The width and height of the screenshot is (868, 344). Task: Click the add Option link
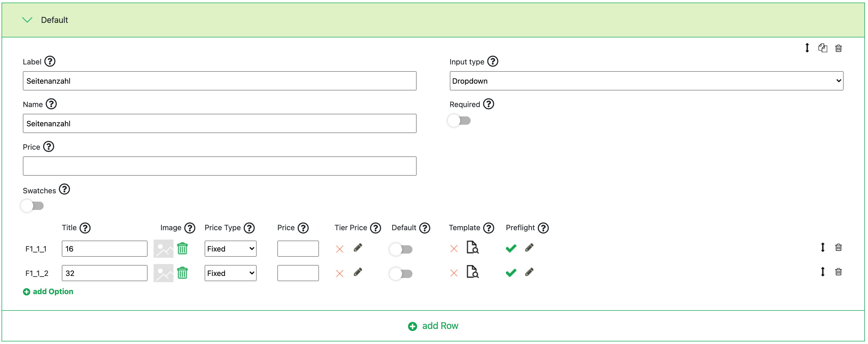48,292
